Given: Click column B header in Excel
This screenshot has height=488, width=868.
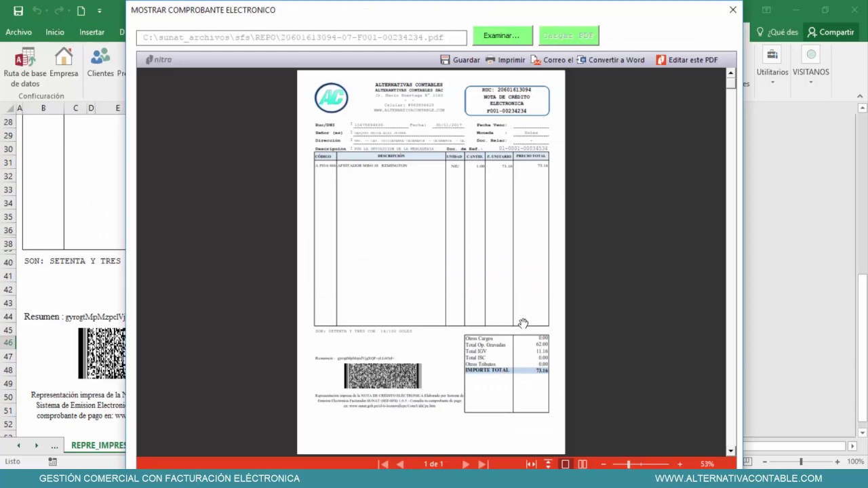Looking at the screenshot, I should click(43, 108).
